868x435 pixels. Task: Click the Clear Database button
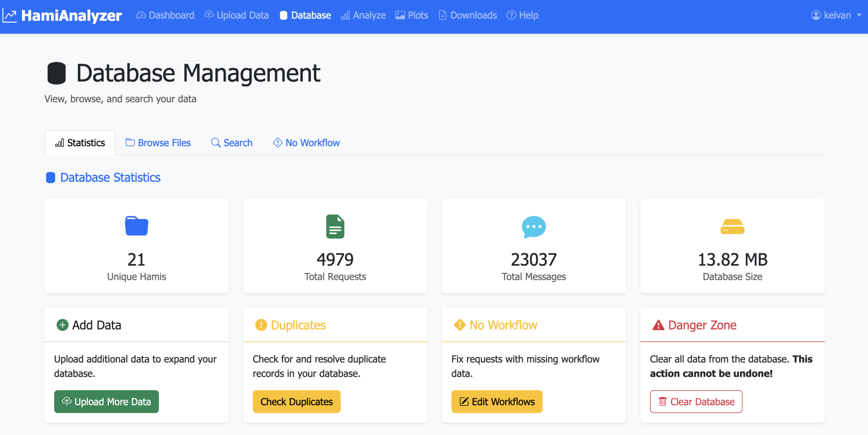pos(696,401)
